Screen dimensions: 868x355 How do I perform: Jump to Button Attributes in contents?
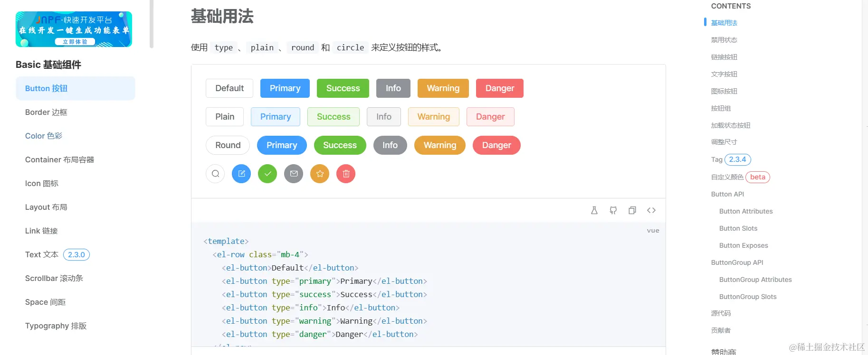click(746, 211)
